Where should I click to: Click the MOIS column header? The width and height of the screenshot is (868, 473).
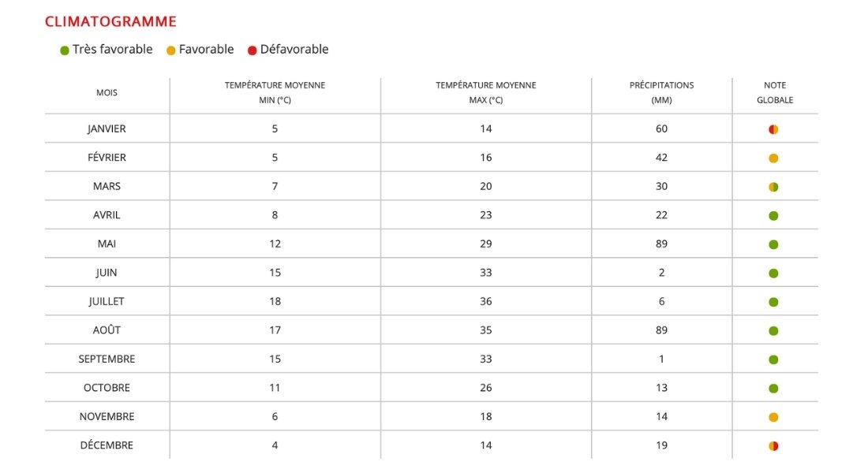pos(107,93)
